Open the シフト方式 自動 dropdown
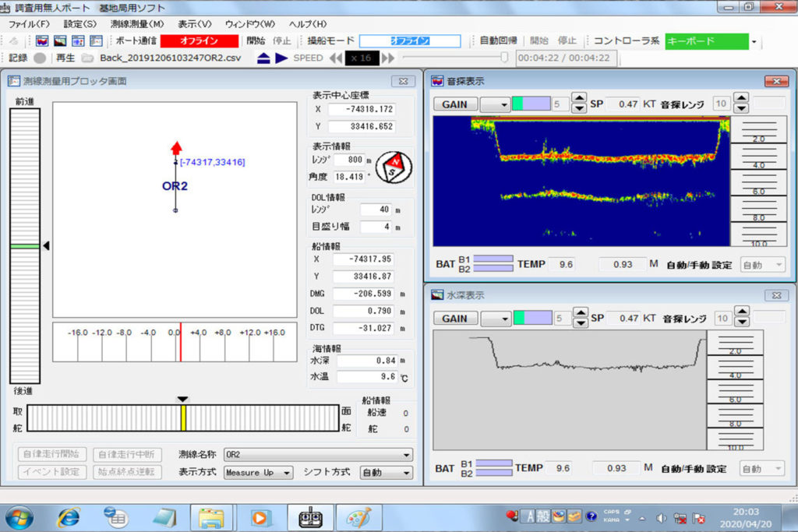The height and width of the screenshot is (532, 798). pos(406,473)
